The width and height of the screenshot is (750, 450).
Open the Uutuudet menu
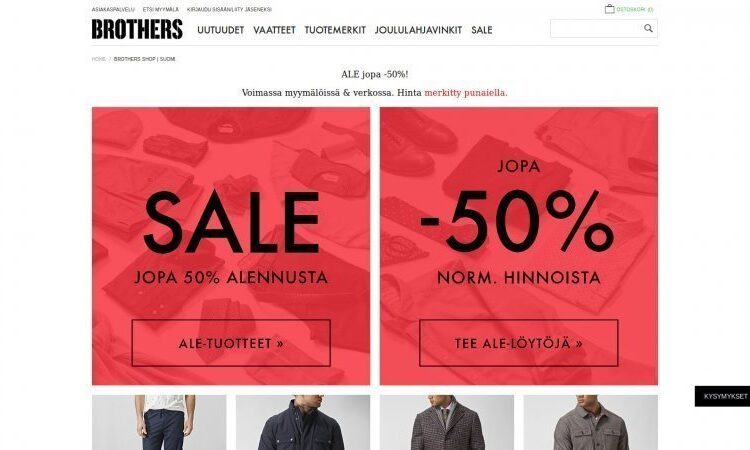tap(221, 30)
